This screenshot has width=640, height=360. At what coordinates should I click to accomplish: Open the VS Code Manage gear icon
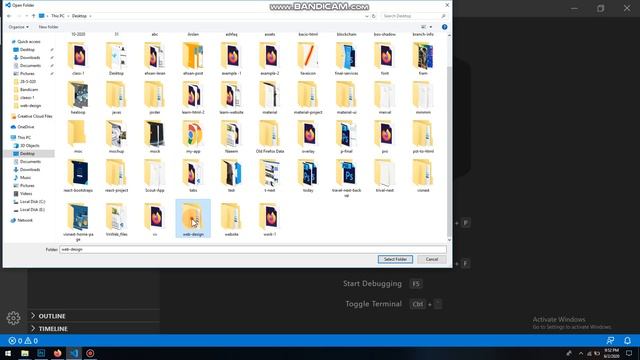coord(13,318)
